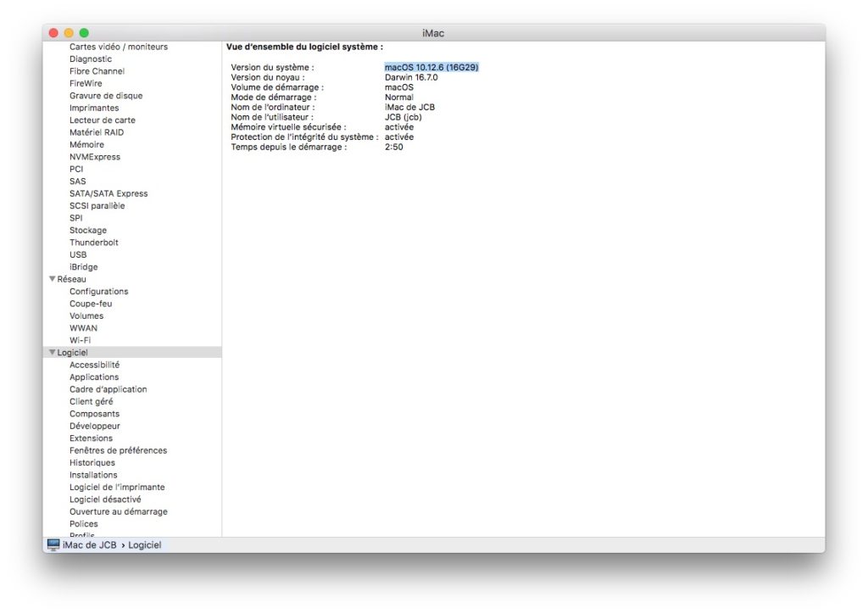The height and width of the screenshot is (614, 868).
Task: Show Stockage information
Action: 88,230
